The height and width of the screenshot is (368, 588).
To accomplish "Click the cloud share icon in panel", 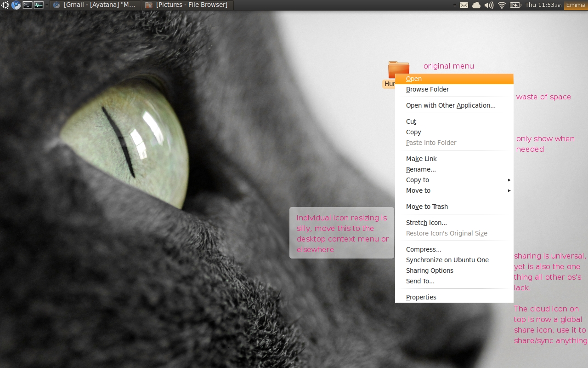I will (476, 5).
